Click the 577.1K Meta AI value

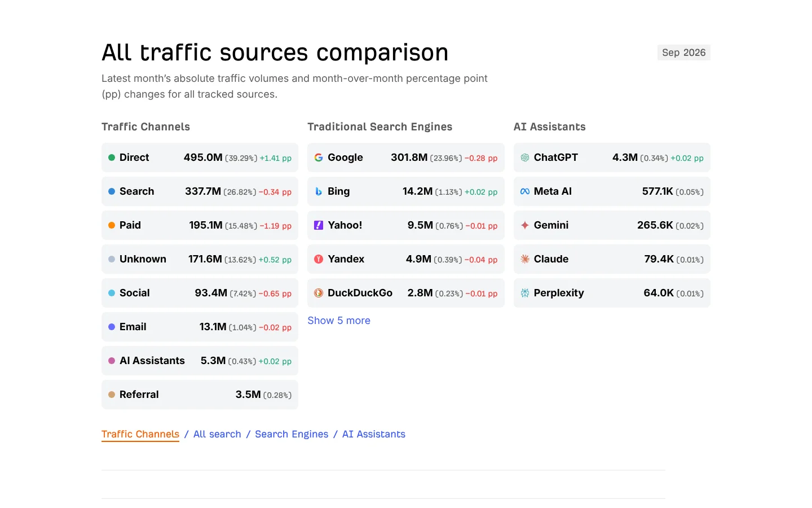pos(657,191)
